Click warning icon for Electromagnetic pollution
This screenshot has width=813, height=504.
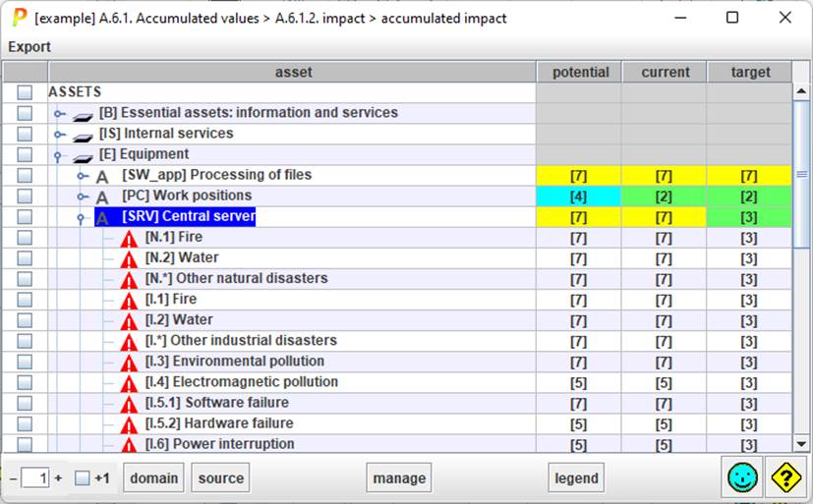click(129, 383)
